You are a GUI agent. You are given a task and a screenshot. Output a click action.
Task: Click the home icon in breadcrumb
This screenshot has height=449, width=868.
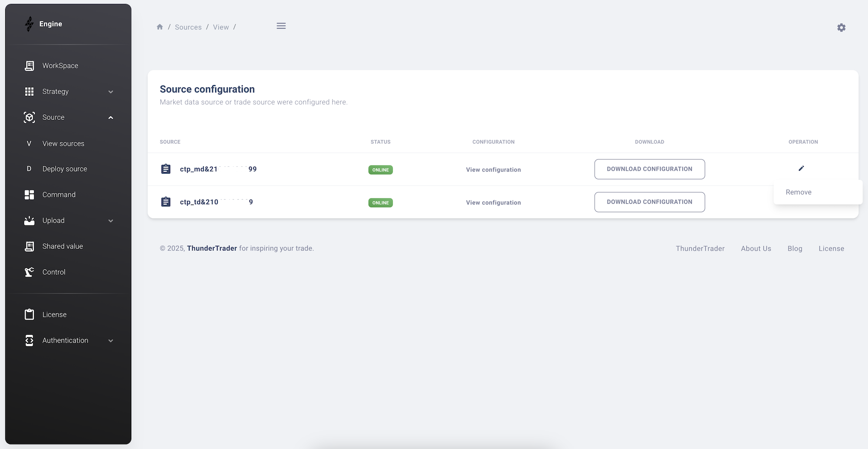(160, 27)
